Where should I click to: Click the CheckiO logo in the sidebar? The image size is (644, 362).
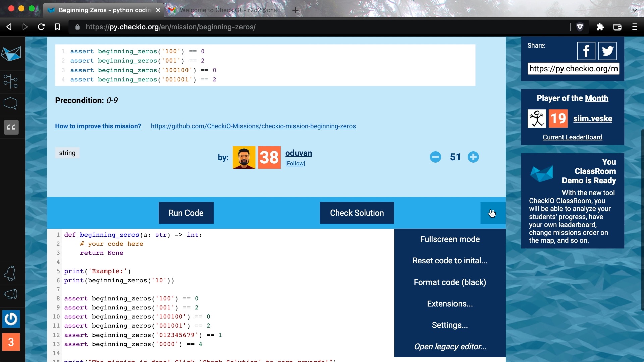(x=11, y=54)
